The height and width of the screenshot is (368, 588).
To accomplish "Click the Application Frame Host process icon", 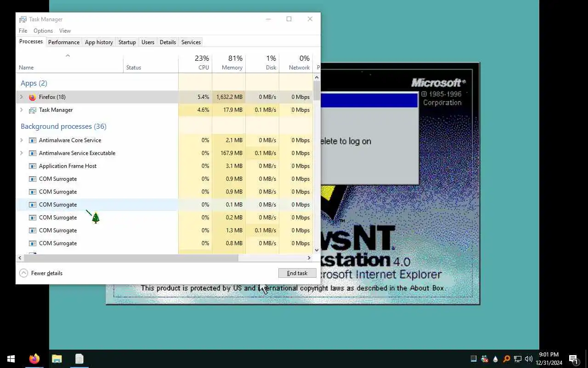I will 32,166.
